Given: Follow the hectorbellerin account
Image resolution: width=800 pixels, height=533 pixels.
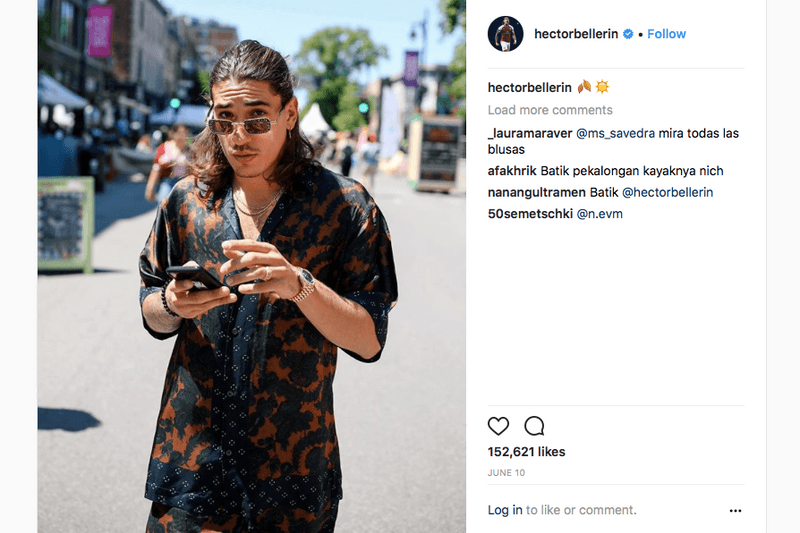Looking at the screenshot, I should pyautogui.click(x=666, y=34).
